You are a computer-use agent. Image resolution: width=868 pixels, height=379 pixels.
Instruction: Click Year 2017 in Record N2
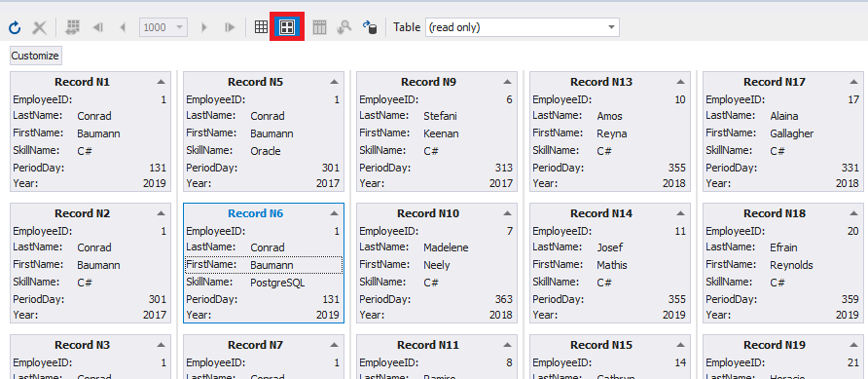click(155, 315)
